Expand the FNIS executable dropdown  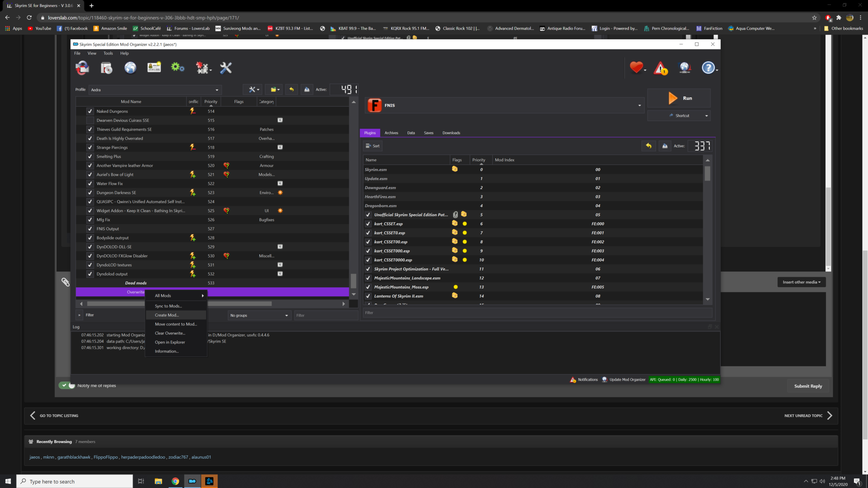[x=639, y=105]
